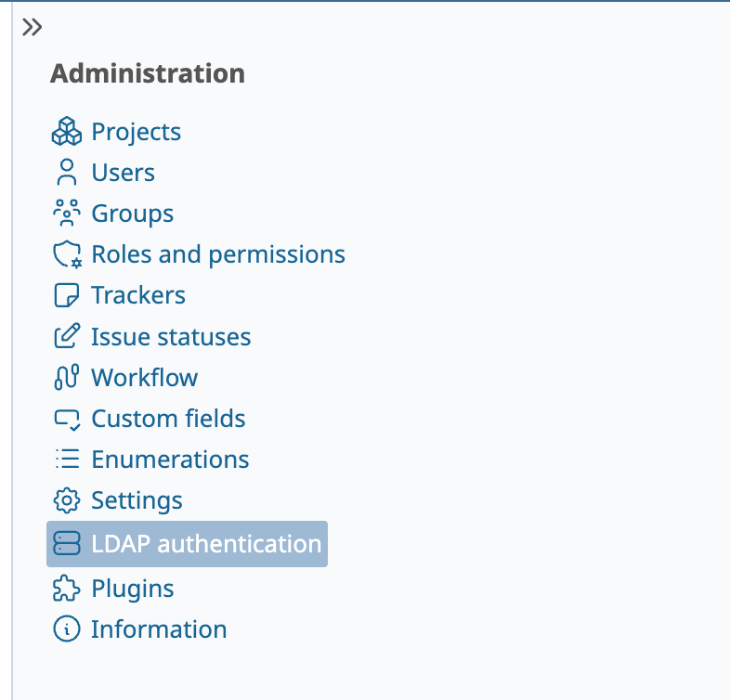
Task: Click the Roles shield icon
Action: coord(67,254)
